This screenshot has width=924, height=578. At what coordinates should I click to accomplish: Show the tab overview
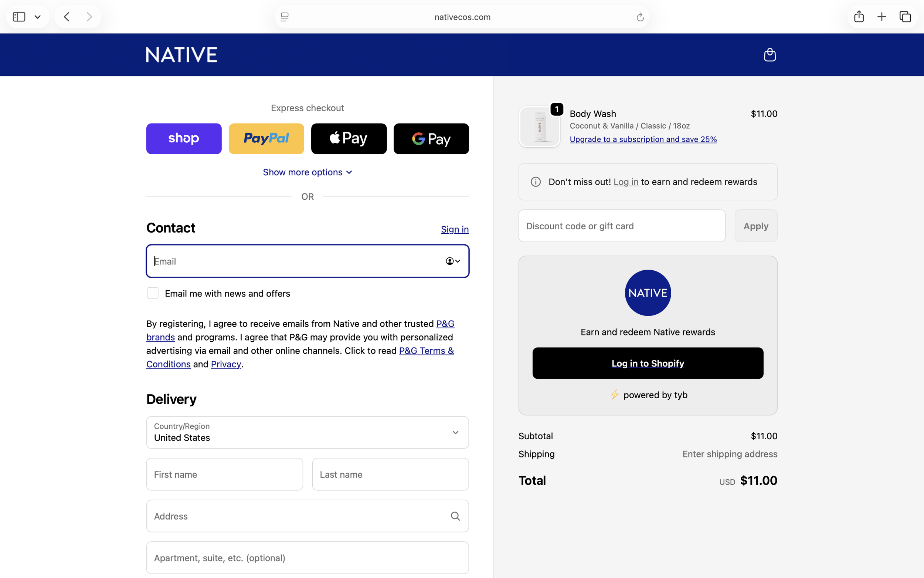[905, 17]
